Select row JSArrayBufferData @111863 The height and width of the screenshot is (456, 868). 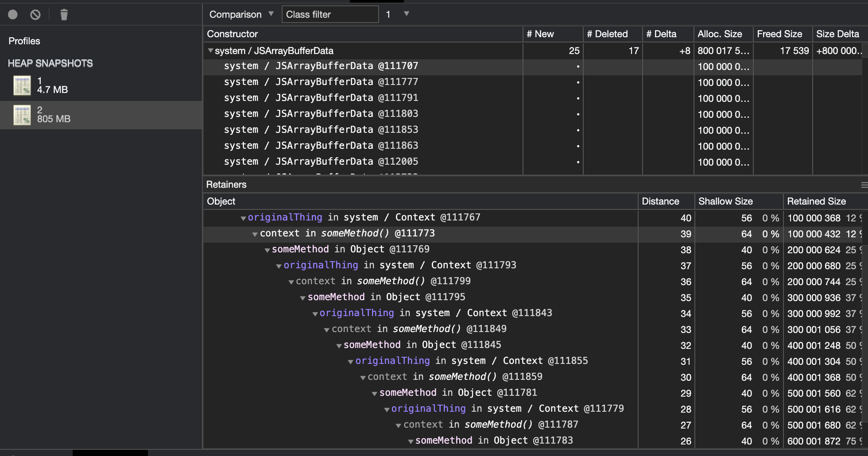click(533, 146)
